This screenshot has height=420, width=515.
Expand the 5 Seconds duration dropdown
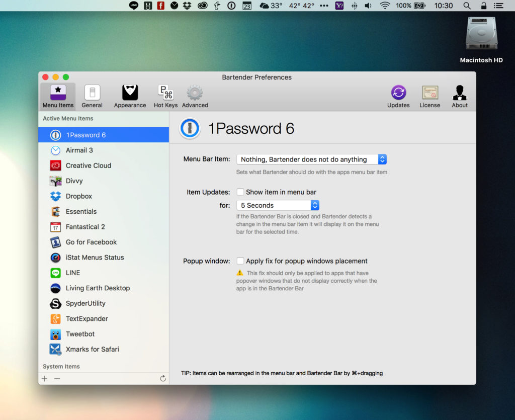coord(278,205)
